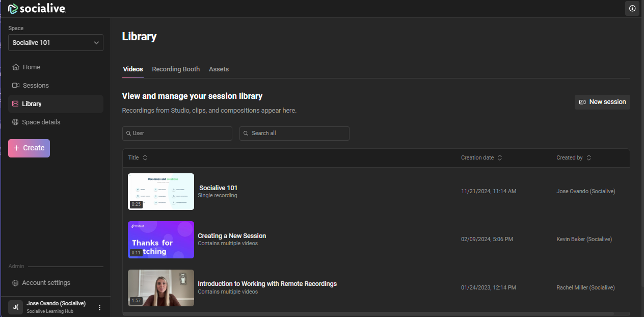Click the magnifier icon in User field
Image resolution: width=644 pixels, height=317 pixels.
click(x=128, y=134)
